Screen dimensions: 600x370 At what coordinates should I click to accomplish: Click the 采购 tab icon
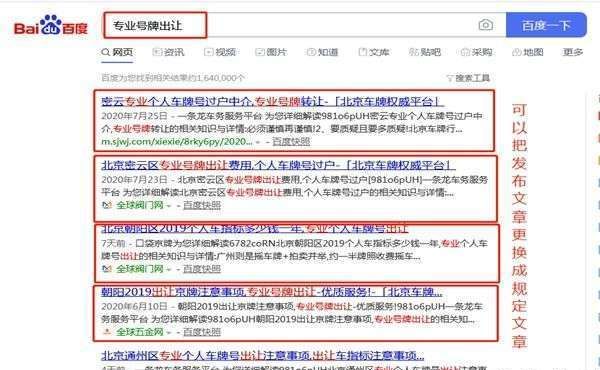tap(465, 52)
